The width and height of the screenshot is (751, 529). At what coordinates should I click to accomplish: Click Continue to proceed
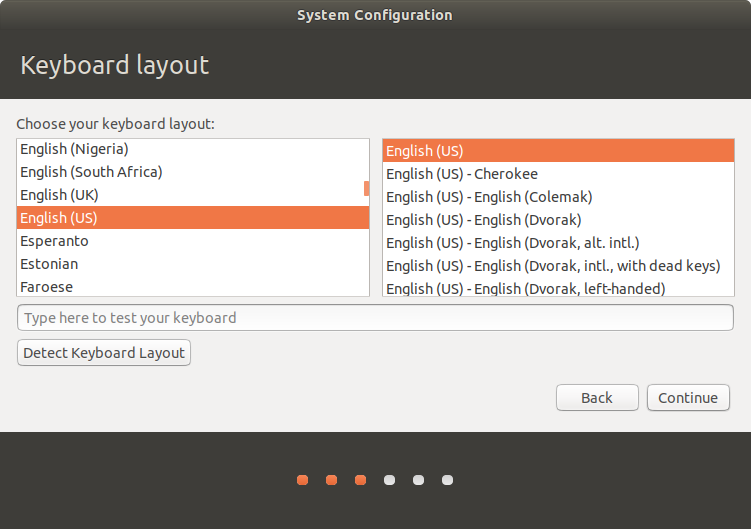click(688, 398)
